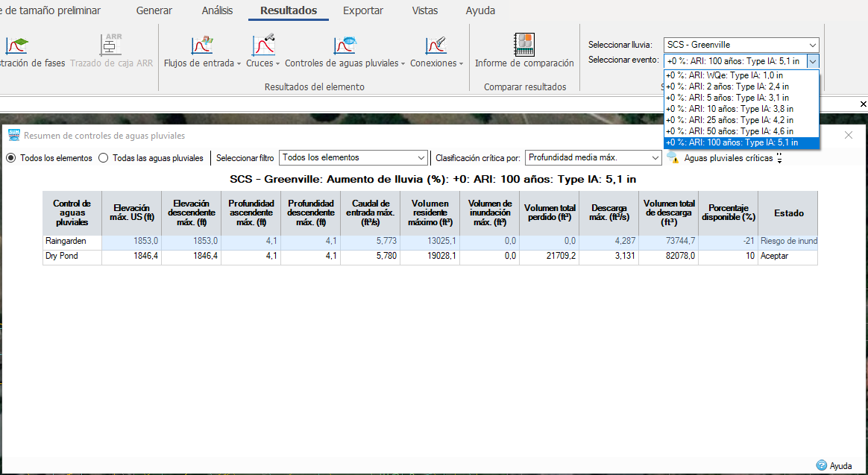Click the Ayuda help icon at bottom
The width and height of the screenshot is (868, 475).
tap(822, 465)
